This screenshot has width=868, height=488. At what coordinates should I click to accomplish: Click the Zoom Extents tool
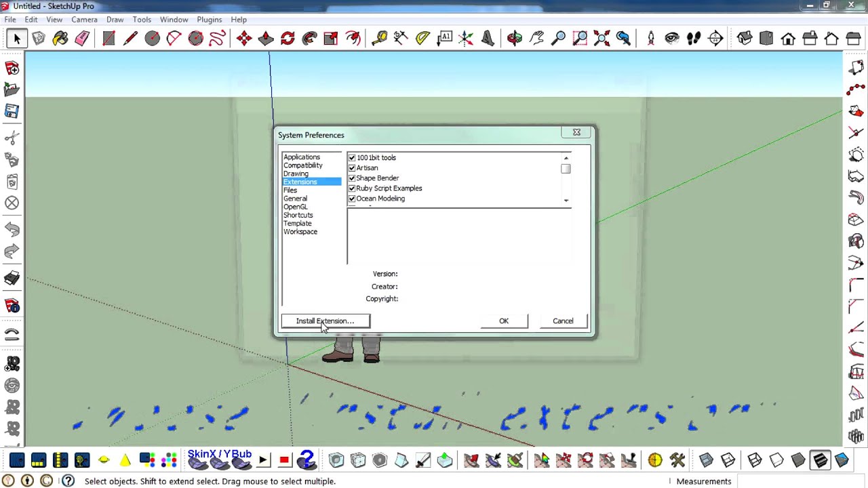coord(601,39)
